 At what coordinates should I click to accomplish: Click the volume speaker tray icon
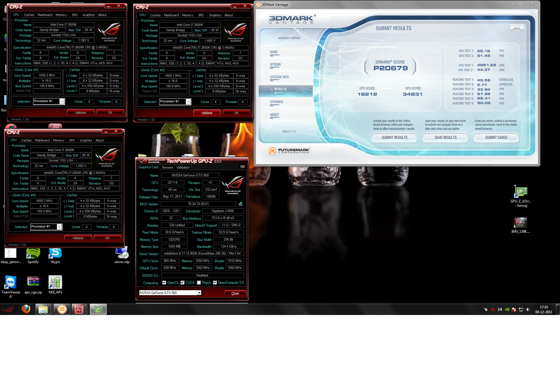tap(528, 309)
